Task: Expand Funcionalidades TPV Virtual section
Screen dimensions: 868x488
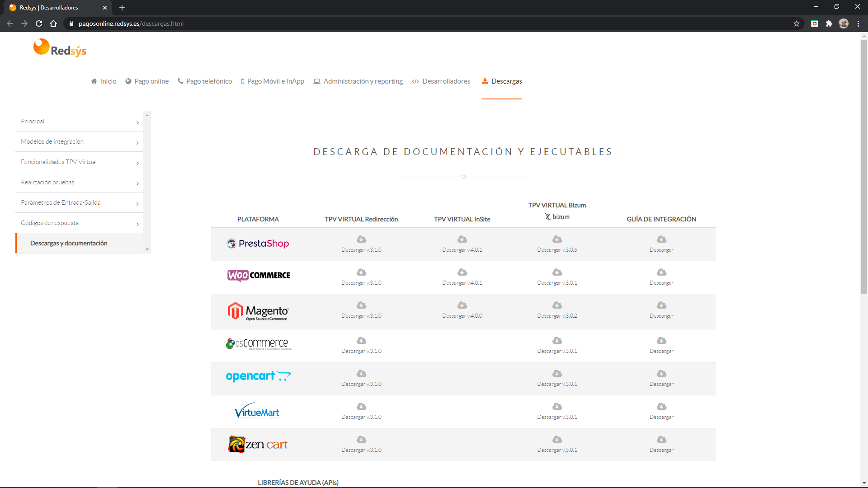Action: [x=79, y=162]
